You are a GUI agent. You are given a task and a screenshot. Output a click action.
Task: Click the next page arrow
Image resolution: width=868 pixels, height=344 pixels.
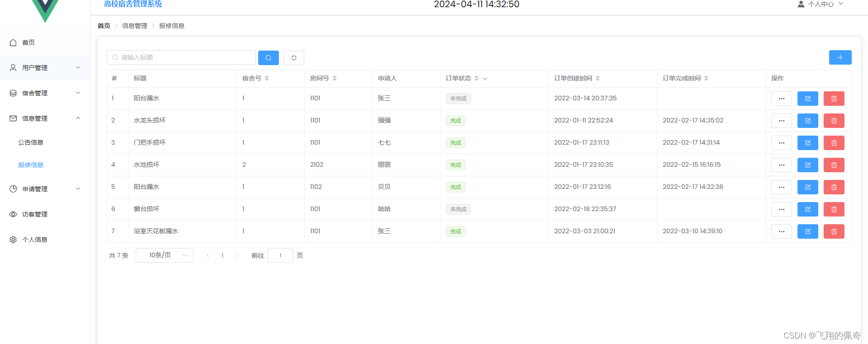pyautogui.click(x=237, y=255)
